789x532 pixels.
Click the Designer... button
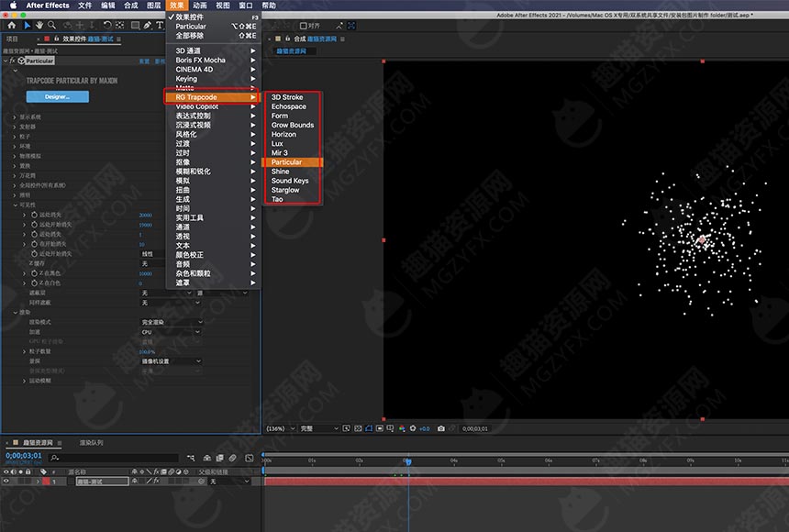(58, 96)
